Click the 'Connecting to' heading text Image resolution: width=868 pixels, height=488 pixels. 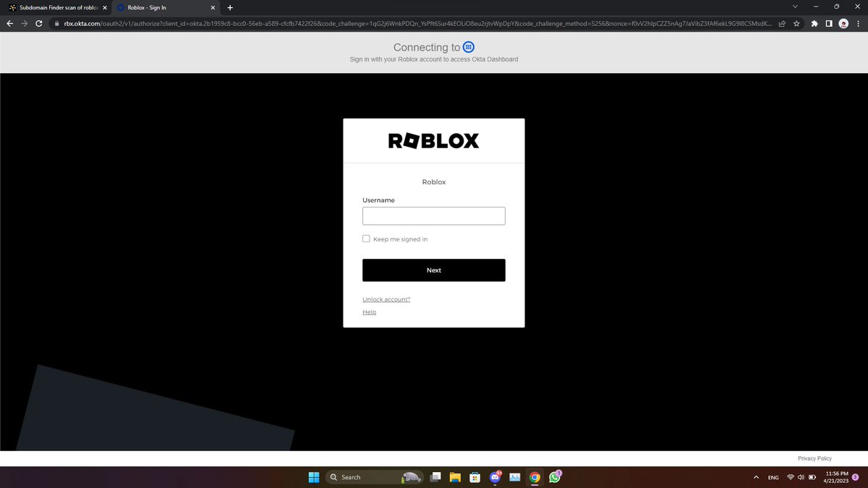coord(427,48)
